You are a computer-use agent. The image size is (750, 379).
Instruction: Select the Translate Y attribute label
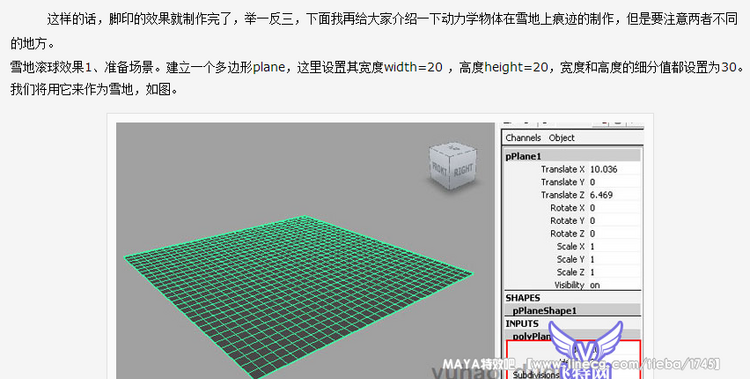(562, 182)
